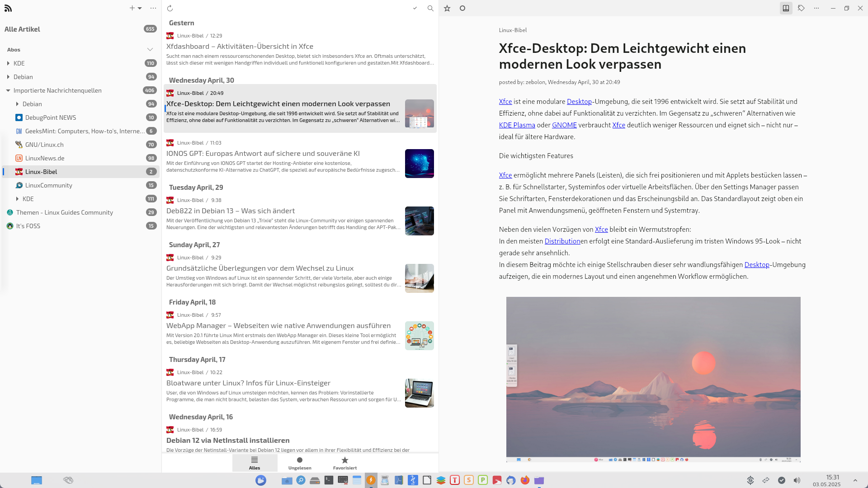This screenshot has width=868, height=488.
Task: Open article pane three-dot menu
Action: point(816,8)
